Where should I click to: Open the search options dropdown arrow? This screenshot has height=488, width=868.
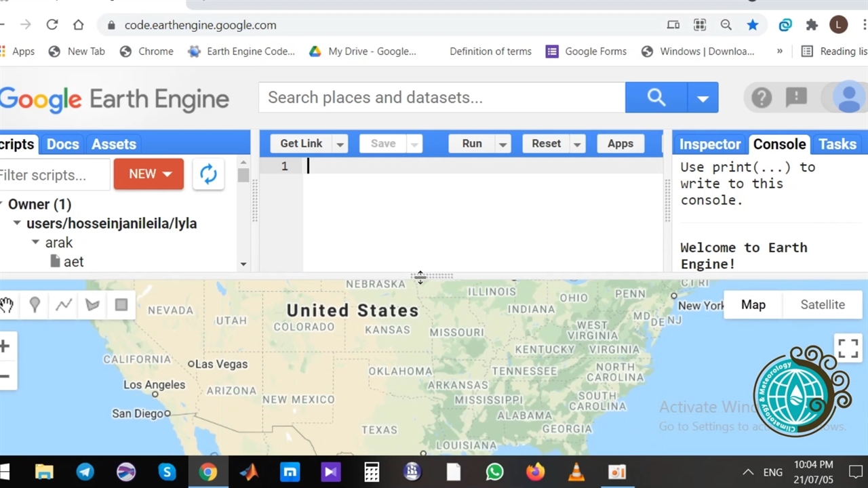coord(703,98)
